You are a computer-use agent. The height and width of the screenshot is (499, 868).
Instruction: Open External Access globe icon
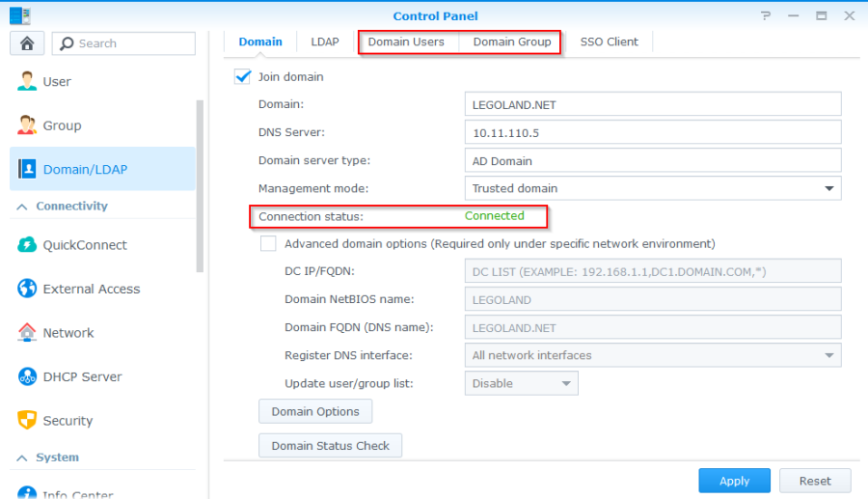point(27,289)
